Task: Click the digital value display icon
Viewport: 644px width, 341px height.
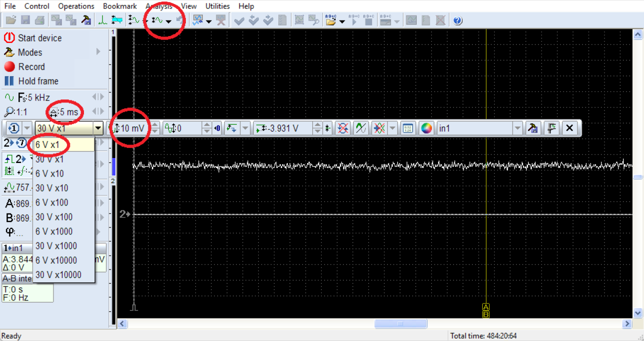Action: [408, 128]
